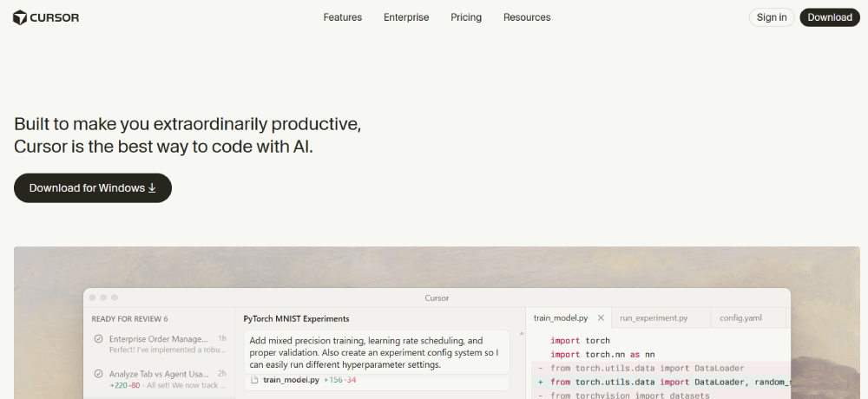Select the train_model.py editor tab
The width and height of the screenshot is (868, 399).
[x=560, y=318]
